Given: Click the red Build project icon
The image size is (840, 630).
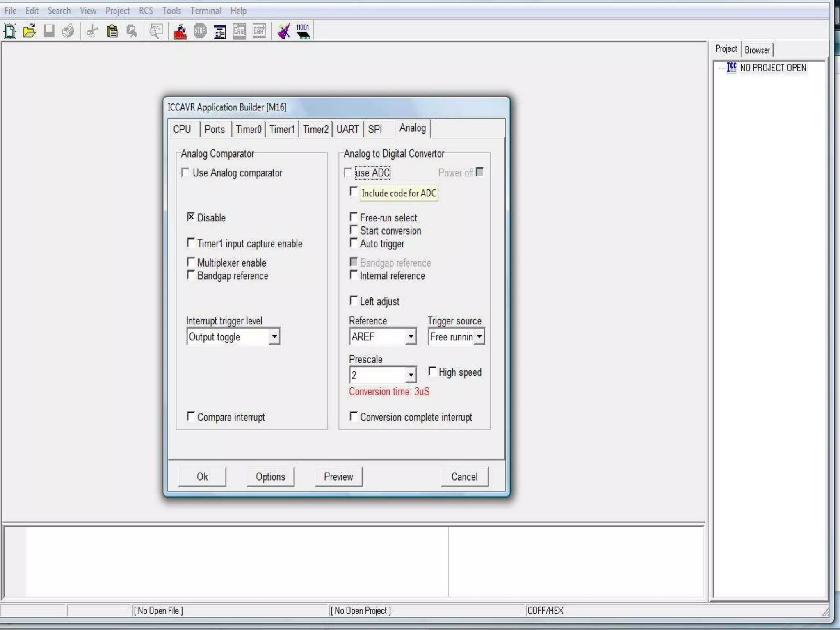Looking at the screenshot, I should tap(180, 31).
